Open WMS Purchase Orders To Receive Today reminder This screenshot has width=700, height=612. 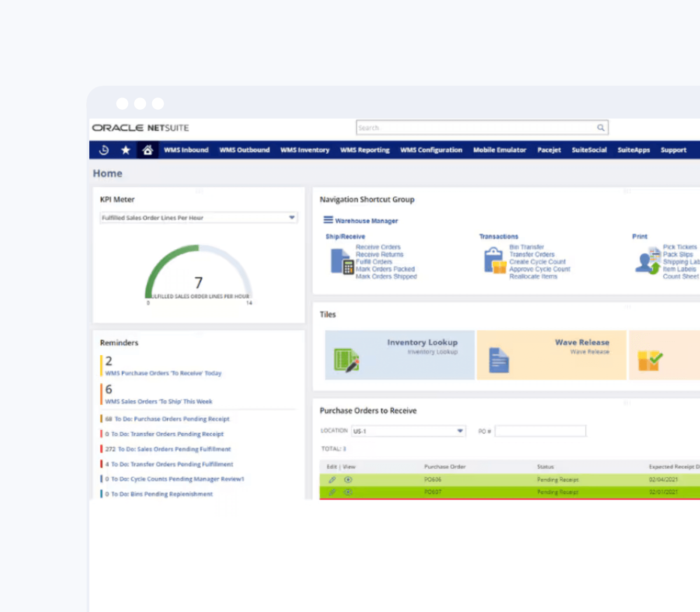pos(163,373)
